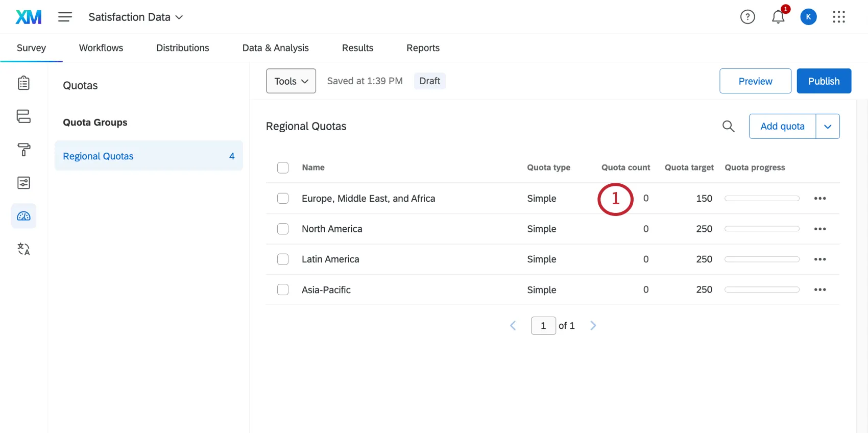Search quotas with magnifier icon

[x=729, y=126]
